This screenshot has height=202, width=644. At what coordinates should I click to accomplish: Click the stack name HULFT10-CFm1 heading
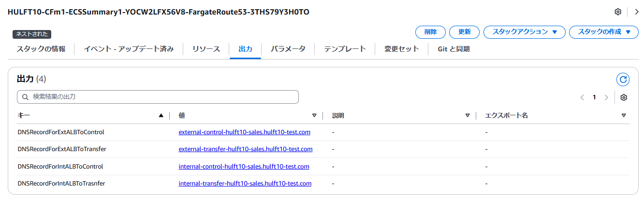coord(159,12)
